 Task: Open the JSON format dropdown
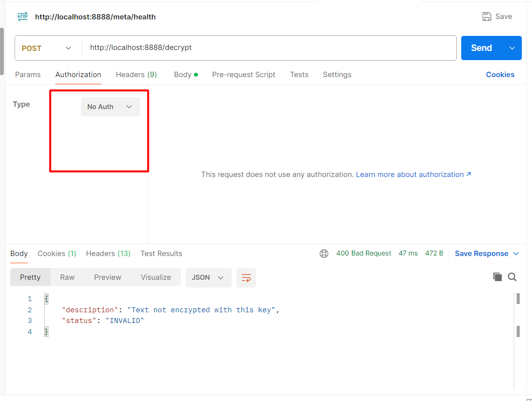(209, 277)
